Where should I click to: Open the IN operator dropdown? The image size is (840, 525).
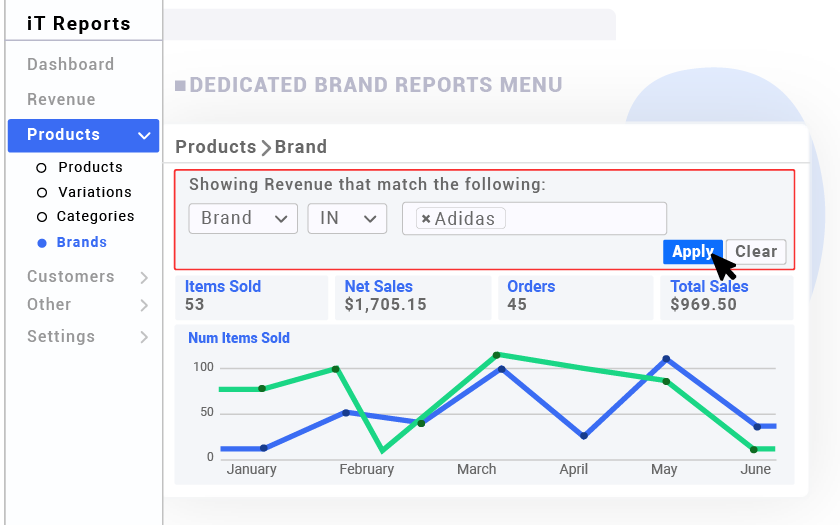click(346, 218)
